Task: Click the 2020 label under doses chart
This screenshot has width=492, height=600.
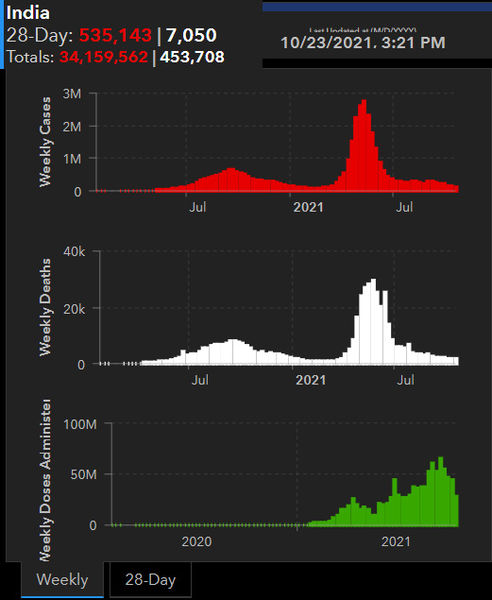Action: pos(197,541)
